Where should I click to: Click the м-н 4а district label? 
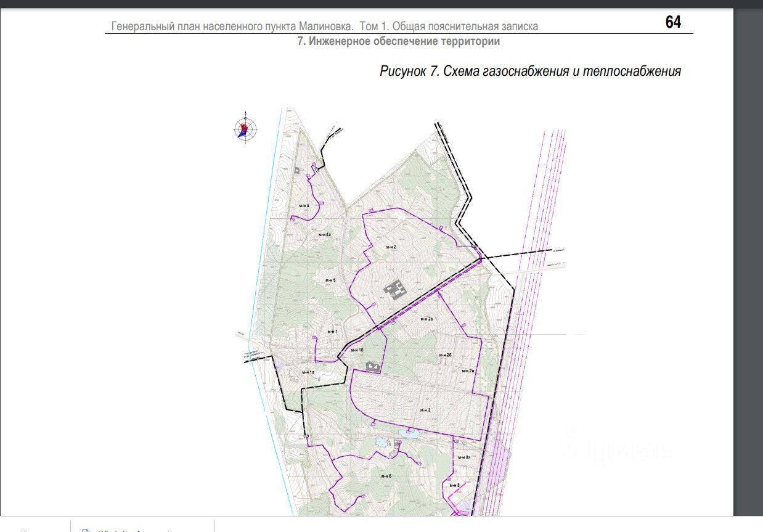click(x=325, y=235)
